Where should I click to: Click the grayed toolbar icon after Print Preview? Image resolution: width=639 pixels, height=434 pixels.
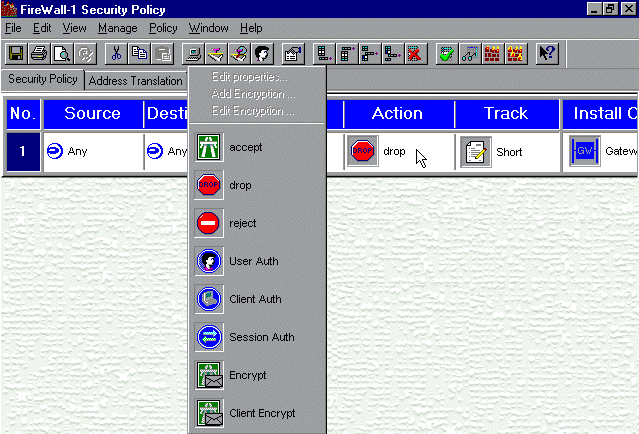85,53
